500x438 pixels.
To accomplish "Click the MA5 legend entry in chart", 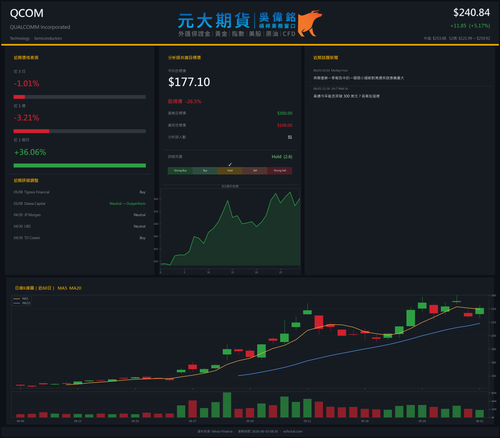I will (22, 299).
